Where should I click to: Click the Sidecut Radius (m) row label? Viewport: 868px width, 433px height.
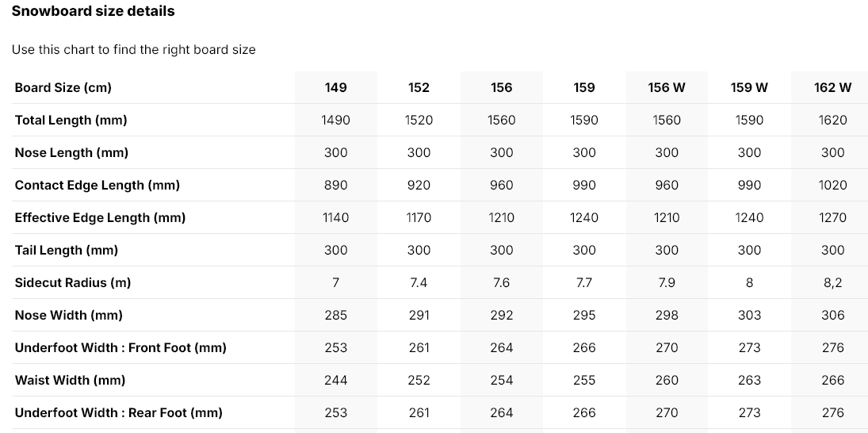click(73, 283)
